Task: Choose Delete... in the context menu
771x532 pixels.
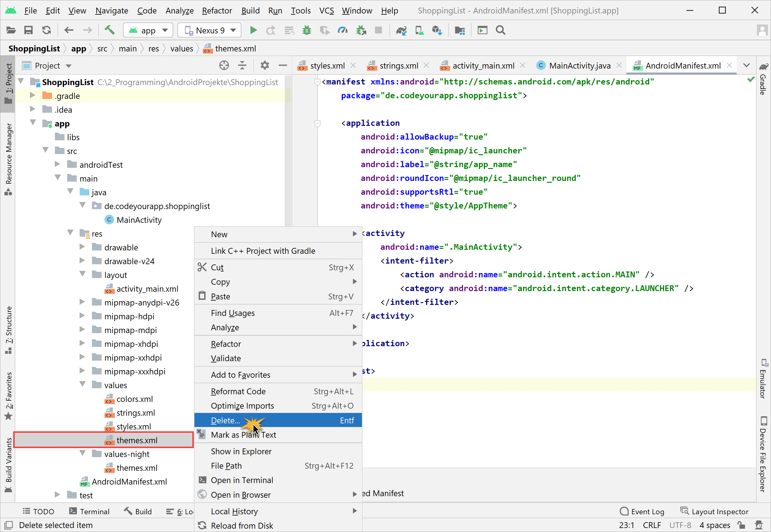Action: click(278, 420)
